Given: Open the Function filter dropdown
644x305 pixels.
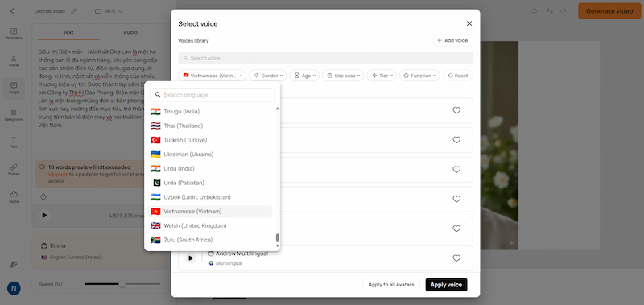Looking at the screenshot, I should point(419,76).
